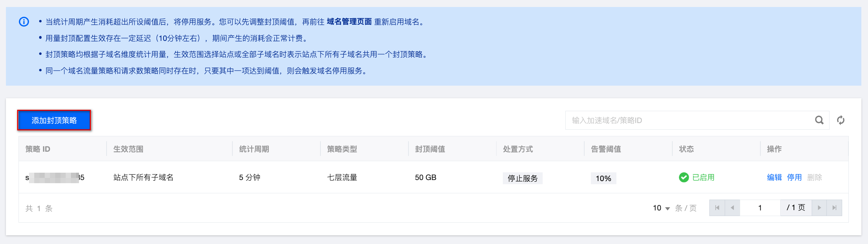
Task: Go to last page arrow icon
Action: (x=834, y=208)
